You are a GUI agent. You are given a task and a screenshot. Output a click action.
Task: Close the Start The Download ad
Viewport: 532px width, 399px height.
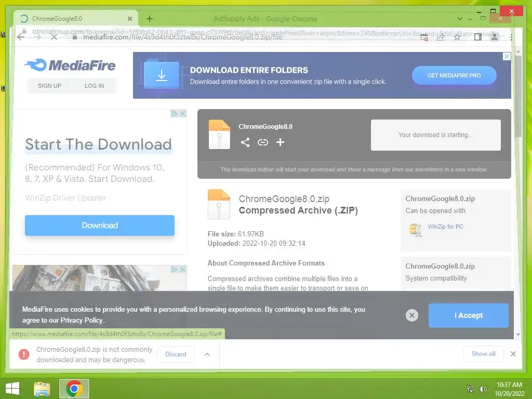[182, 114]
